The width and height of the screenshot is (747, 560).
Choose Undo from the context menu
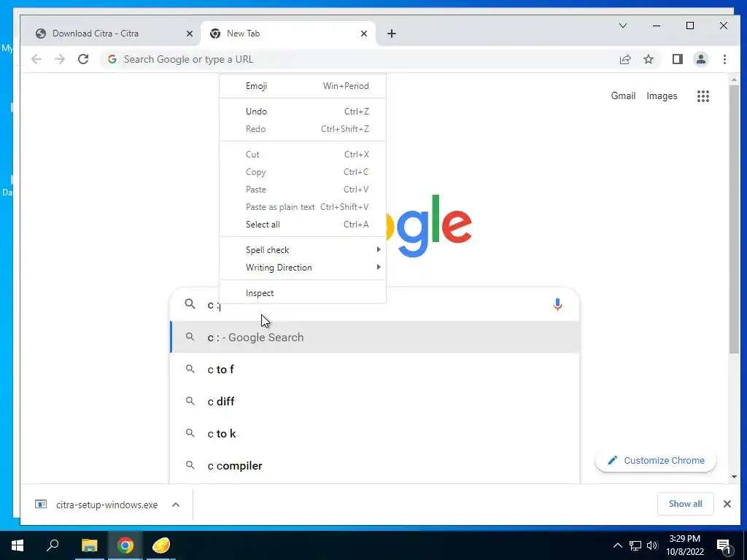(303, 112)
